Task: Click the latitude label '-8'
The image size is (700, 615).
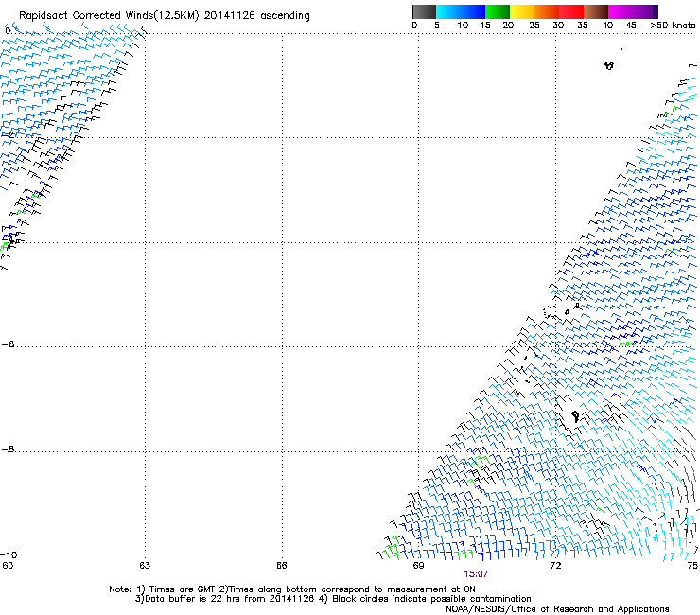Action: pyautogui.click(x=8, y=449)
